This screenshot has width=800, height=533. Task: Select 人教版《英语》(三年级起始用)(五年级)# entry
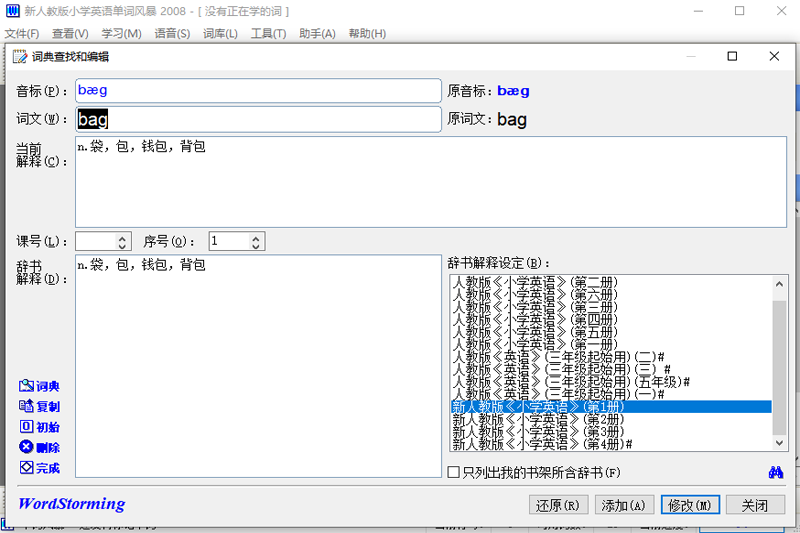(x=611, y=382)
